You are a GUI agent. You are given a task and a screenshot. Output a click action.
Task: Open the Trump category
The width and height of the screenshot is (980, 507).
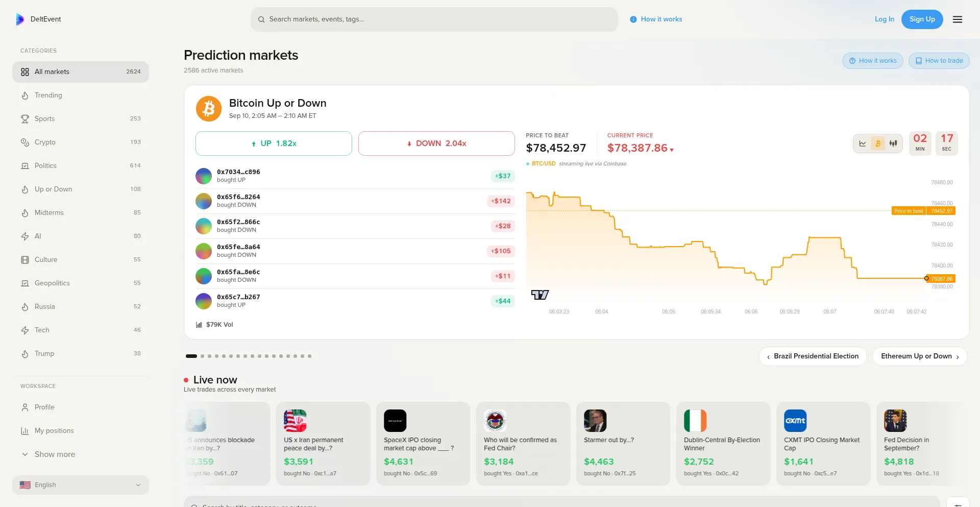(81, 354)
